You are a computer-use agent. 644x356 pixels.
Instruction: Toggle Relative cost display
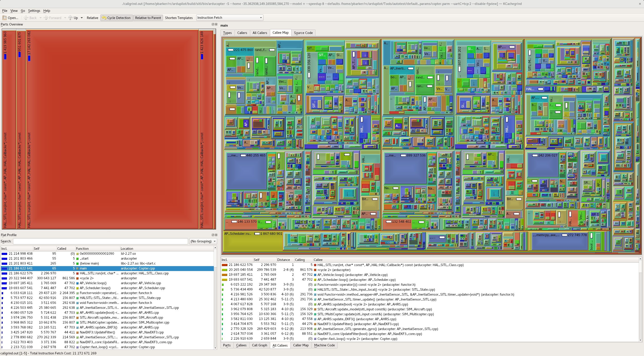(x=92, y=18)
